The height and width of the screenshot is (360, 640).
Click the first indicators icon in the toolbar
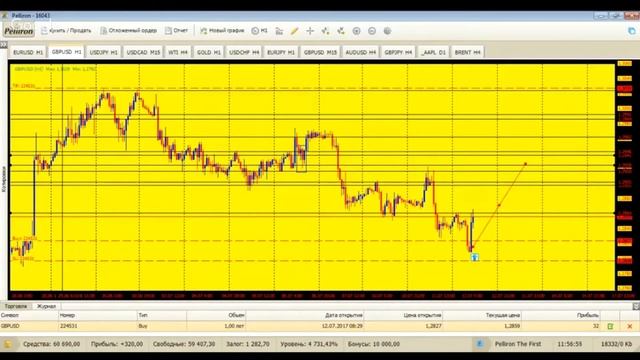[x=325, y=31]
